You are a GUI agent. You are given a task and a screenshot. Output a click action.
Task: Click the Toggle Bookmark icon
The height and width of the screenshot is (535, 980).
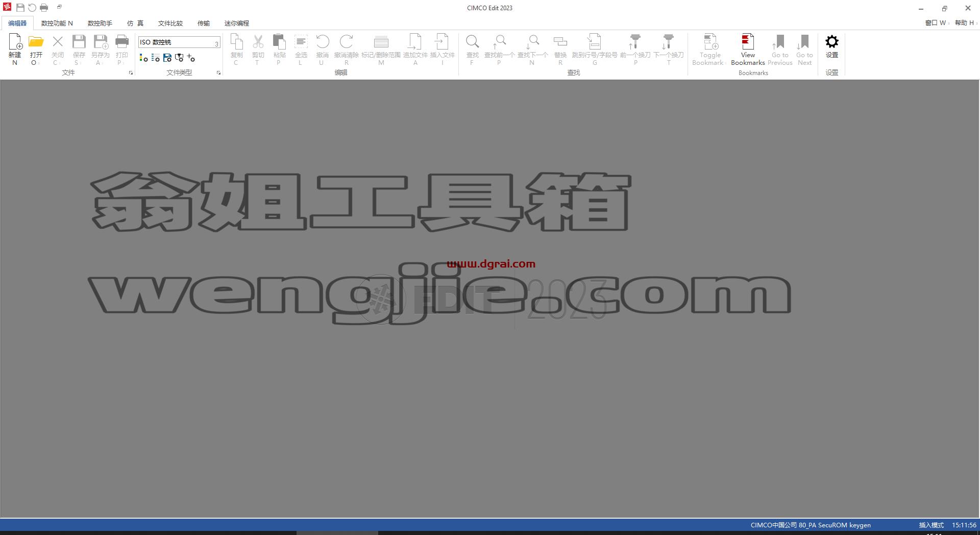710,42
